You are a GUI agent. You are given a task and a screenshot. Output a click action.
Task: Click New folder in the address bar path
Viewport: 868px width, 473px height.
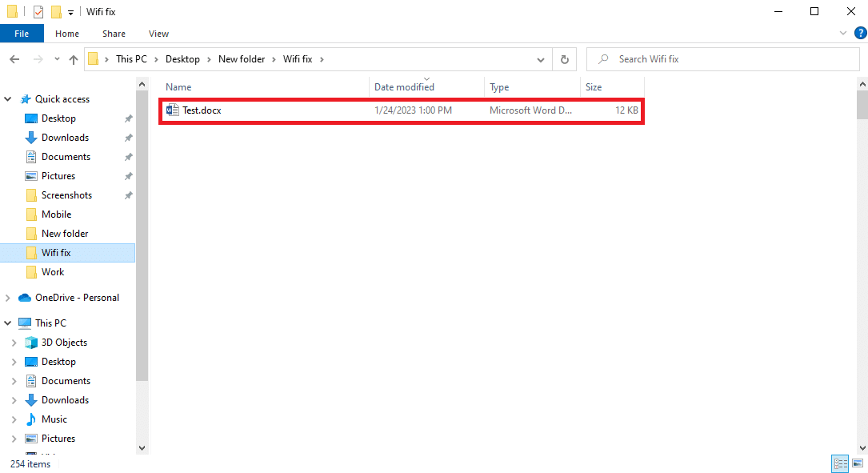pos(242,59)
